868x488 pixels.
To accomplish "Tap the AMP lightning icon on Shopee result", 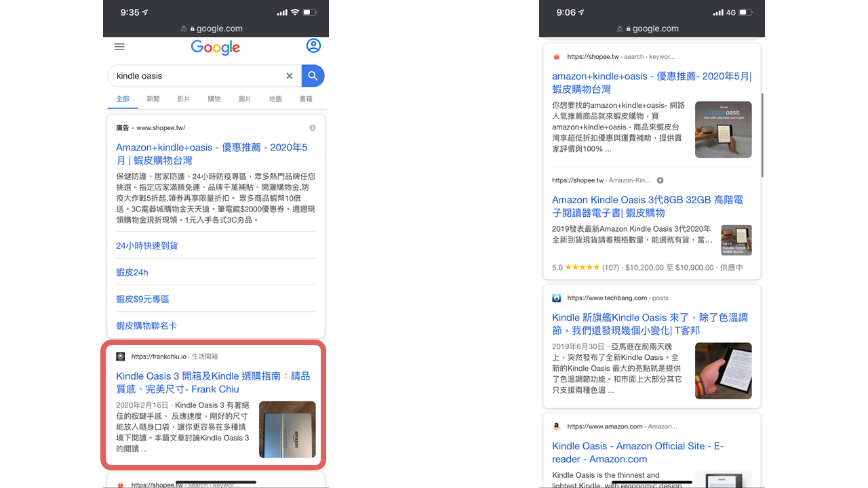I will 660,180.
